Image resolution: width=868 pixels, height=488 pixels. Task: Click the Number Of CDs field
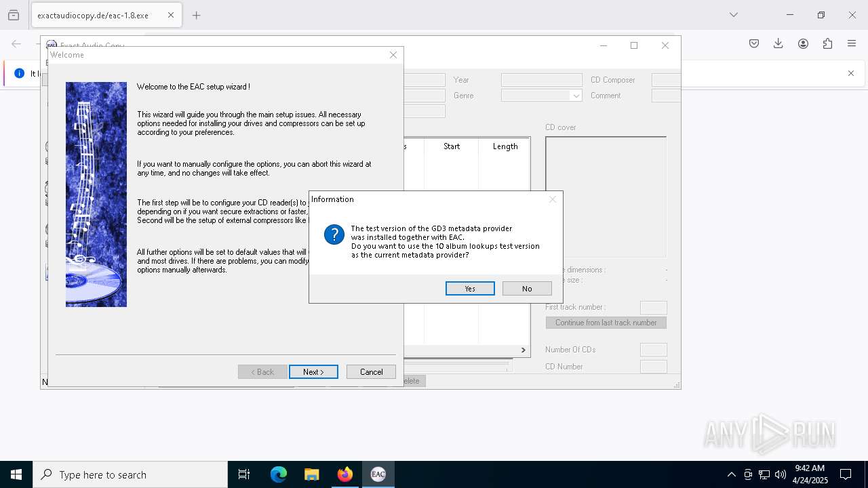[x=654, y=350]
